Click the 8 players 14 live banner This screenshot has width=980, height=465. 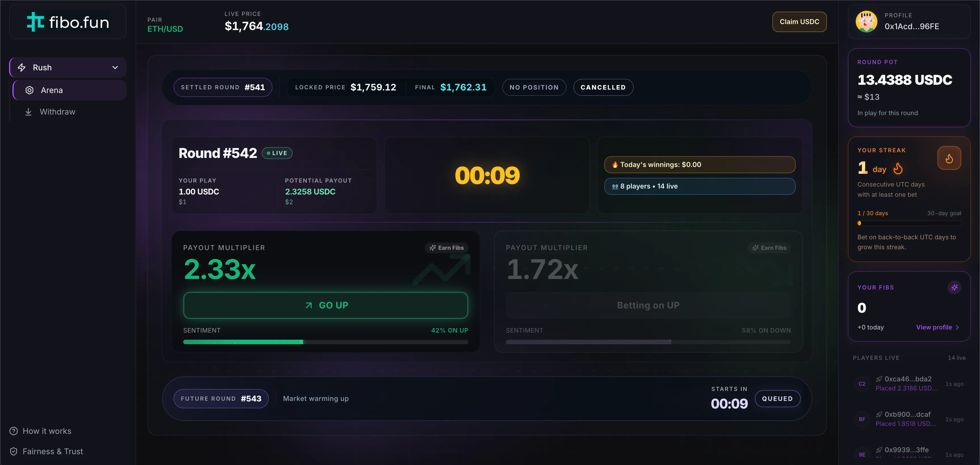pos(700,186)
